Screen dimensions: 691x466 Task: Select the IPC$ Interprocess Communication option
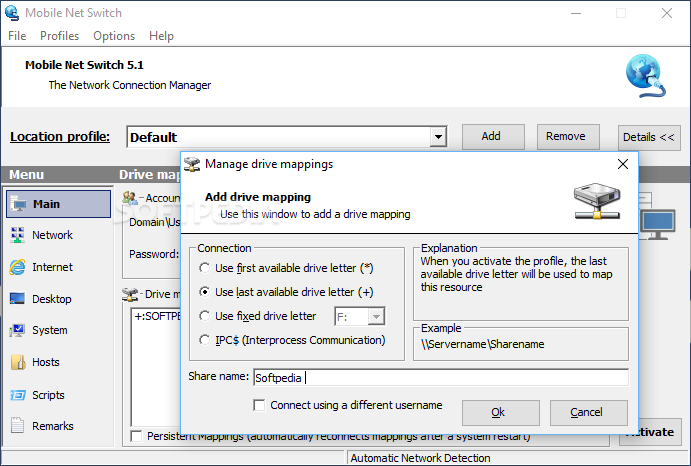[204, 340]
